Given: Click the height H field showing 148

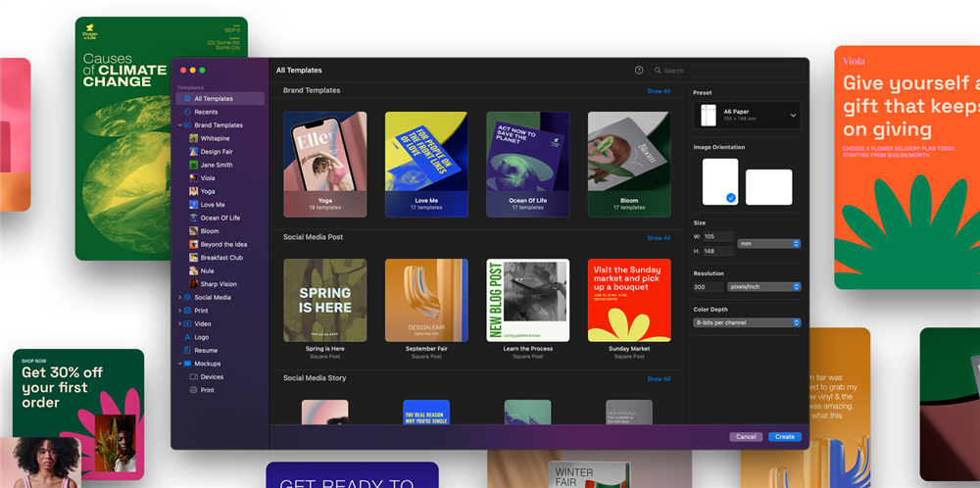Looking at the screenshot, I should click(x=717, y=251).
